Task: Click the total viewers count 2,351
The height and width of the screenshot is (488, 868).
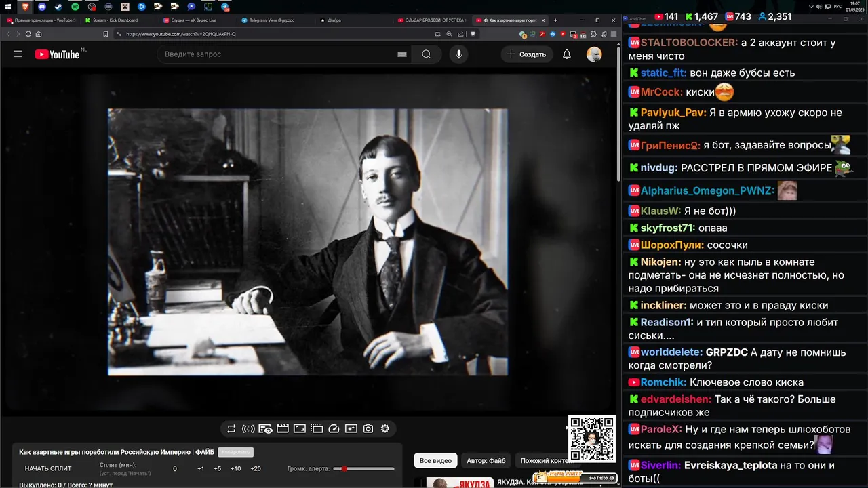Action: (x=774, y=16)
